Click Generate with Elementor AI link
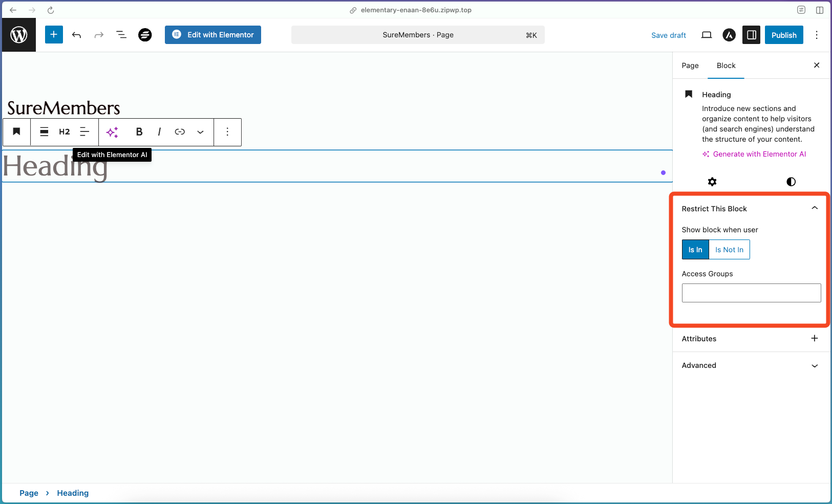832x504 pixels. point(754,154)
